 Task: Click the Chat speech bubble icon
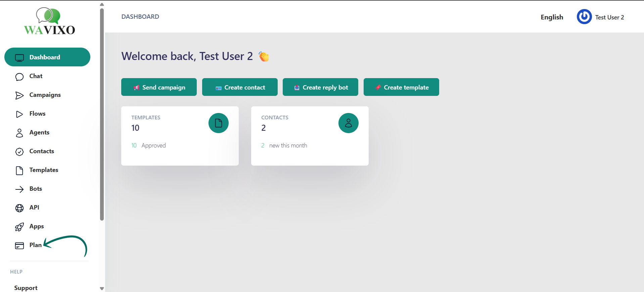click(19, 77)
